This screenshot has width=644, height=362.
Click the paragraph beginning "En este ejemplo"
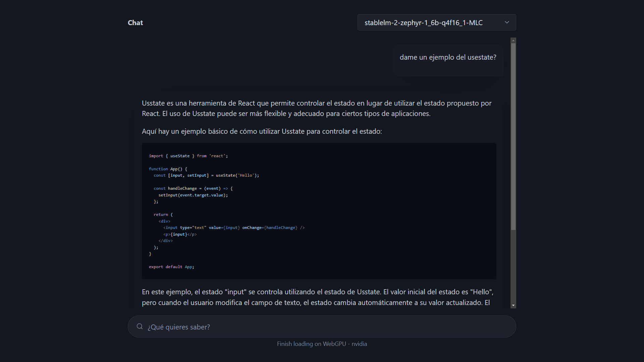click(x=318, y=297)
